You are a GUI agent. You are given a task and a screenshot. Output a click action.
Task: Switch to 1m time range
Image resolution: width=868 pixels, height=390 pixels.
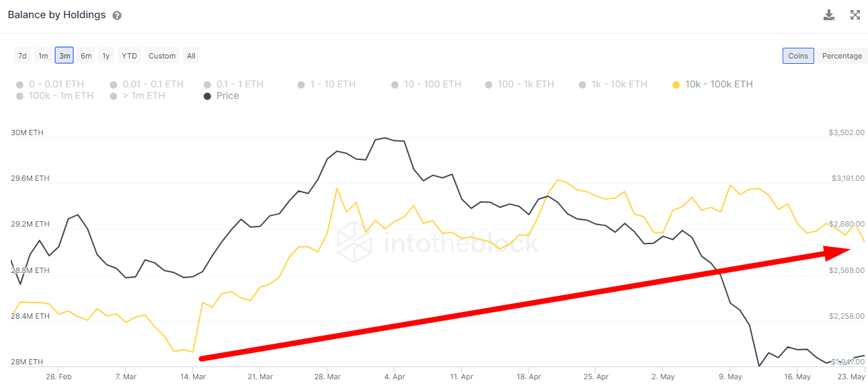pyautogui.click(x=43, y=56)
